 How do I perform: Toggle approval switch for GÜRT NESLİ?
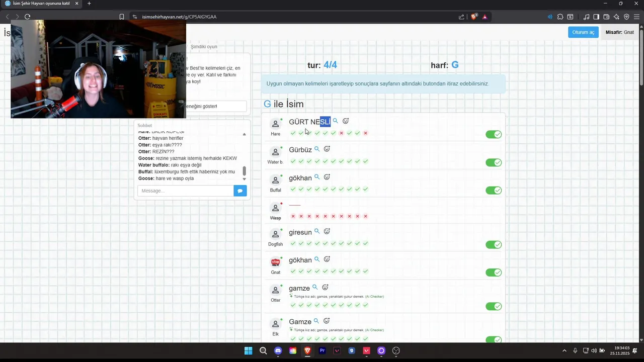coord(494,134)
